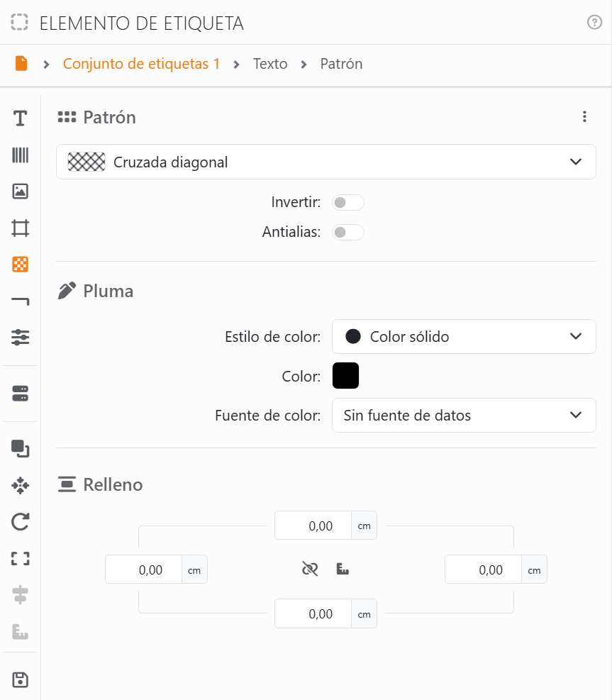Select the Text tool in sidebar
612x700 pixels.
tap(20, 118)
